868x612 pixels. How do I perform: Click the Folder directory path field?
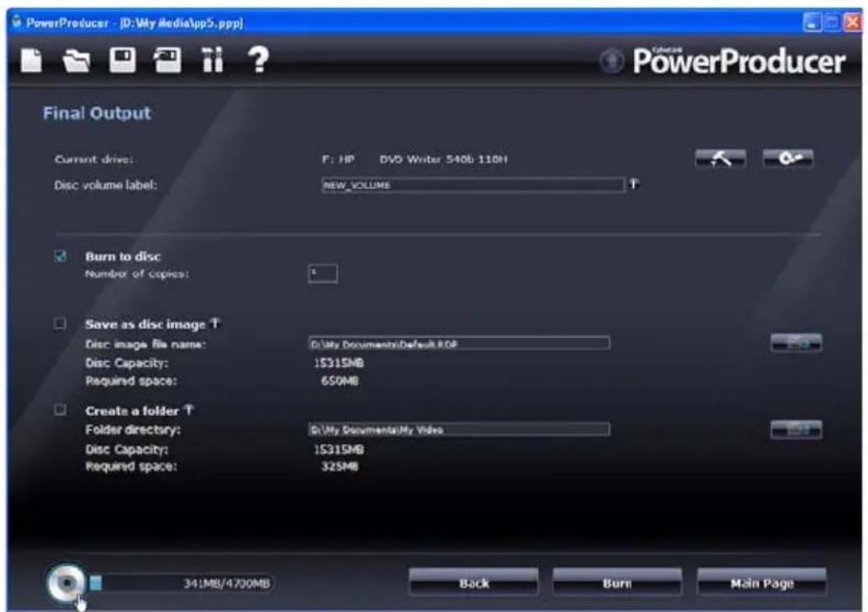(459, 430)
